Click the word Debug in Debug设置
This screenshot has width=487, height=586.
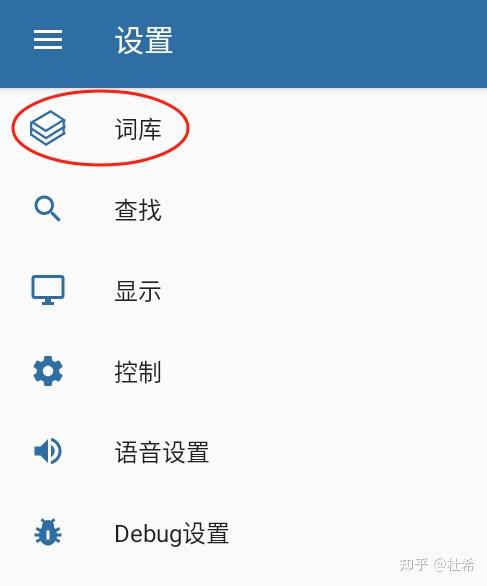click(148, 534)
